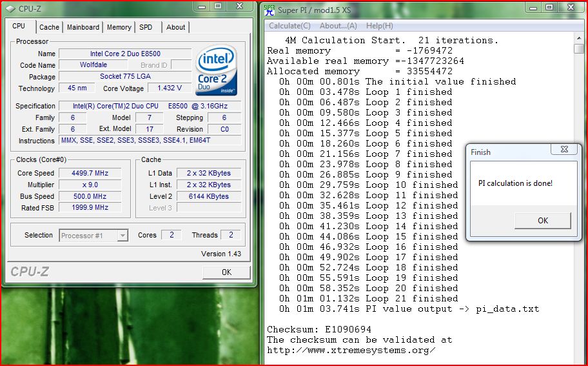Click the Available real memory line
This screenshot has width=588, height=366.
(x=366, y=61)
